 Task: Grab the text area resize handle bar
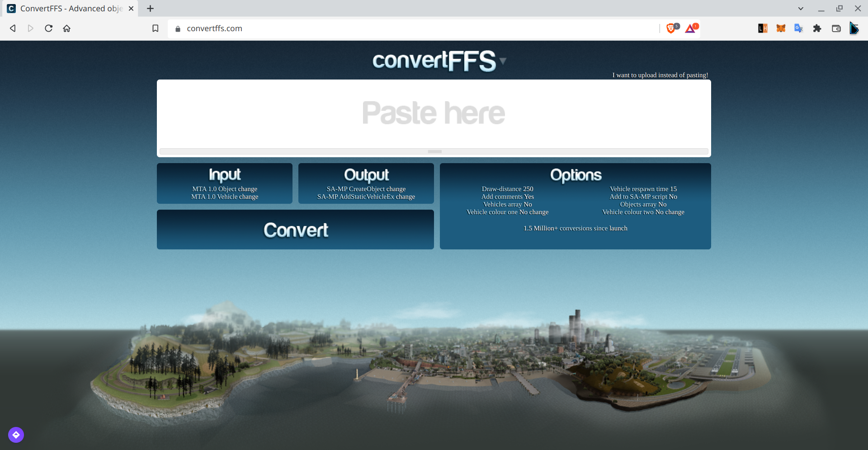coord(434,151)
